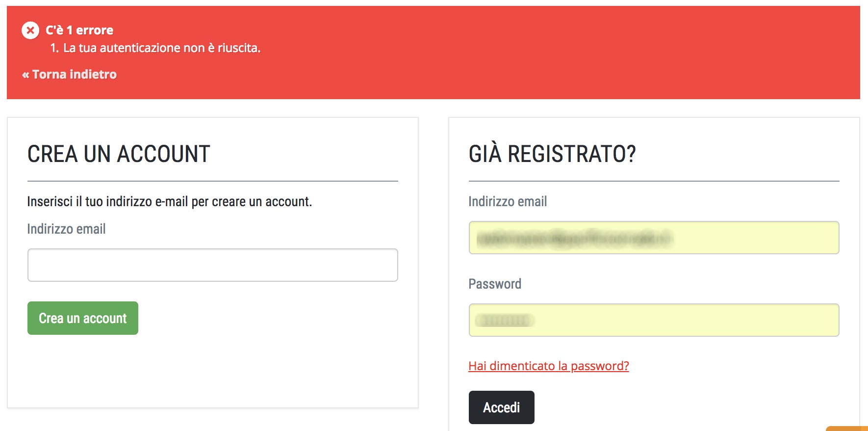Click the CREA UN ACCOUNT heading

click(x=119, y=154)
